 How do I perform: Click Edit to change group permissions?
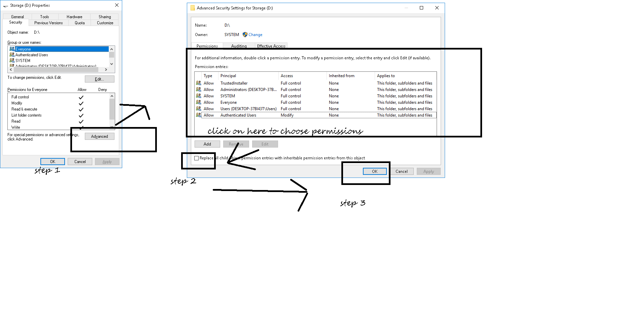(x=99, y=79)
